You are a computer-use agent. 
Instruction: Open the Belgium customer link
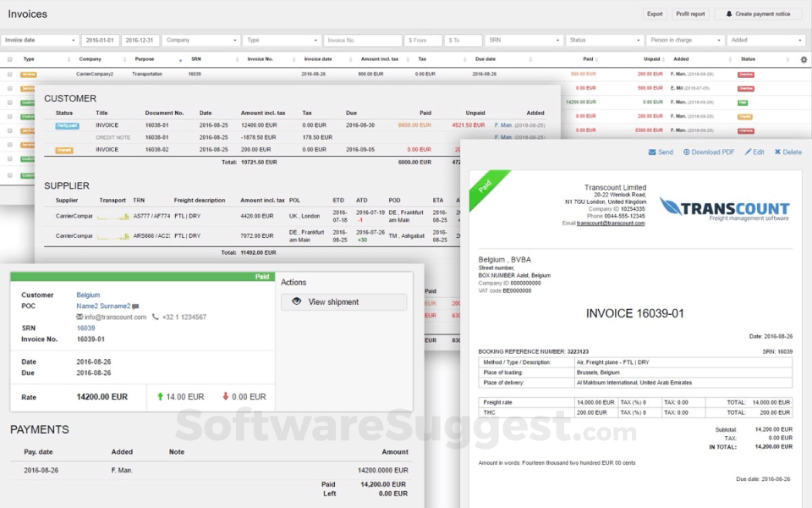pos(88,295)
